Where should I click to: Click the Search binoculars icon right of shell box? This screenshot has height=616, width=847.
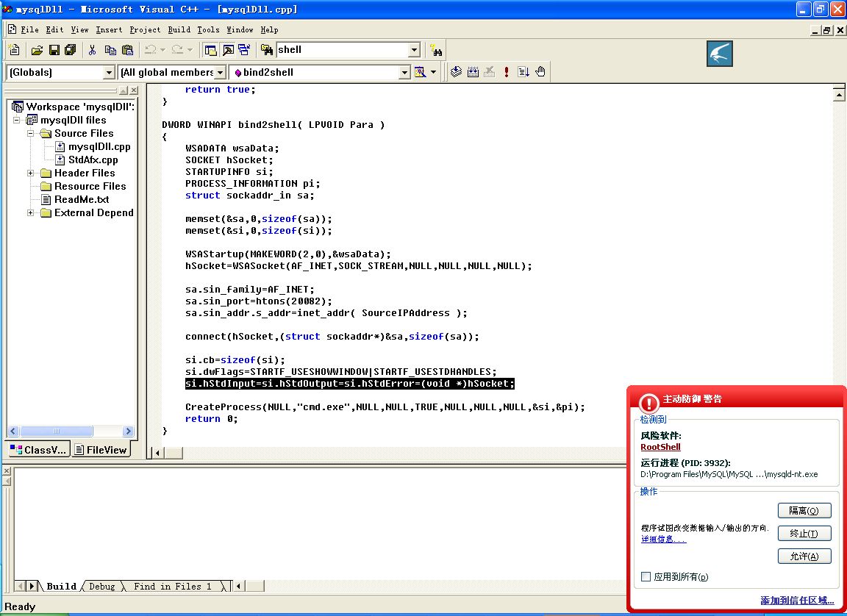click(436, 50)
